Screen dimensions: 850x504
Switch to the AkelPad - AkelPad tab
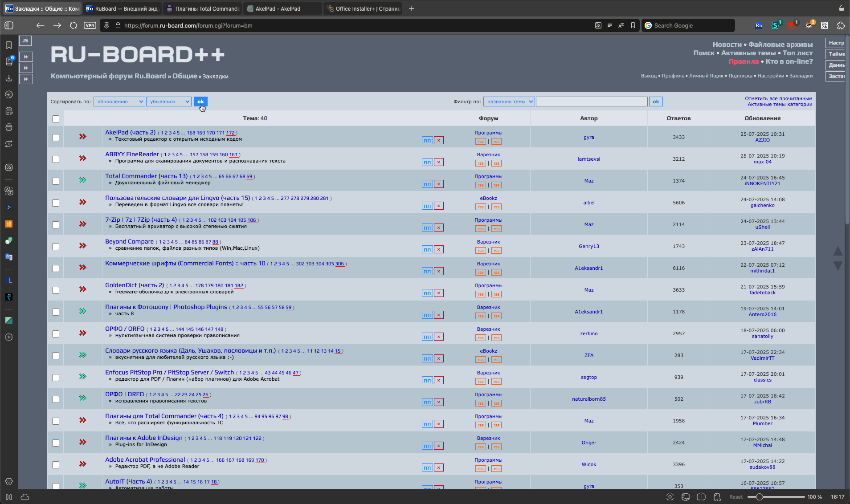click(282, 8)
